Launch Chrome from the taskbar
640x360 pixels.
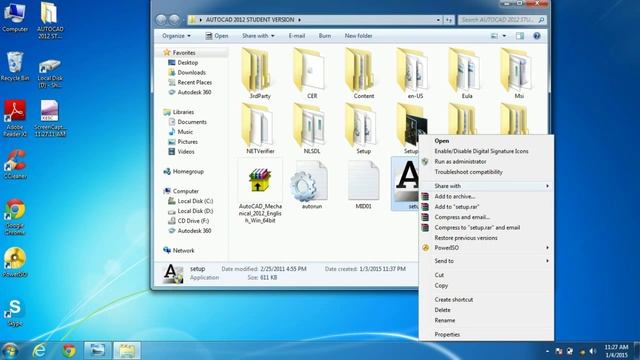pos(69,350)
